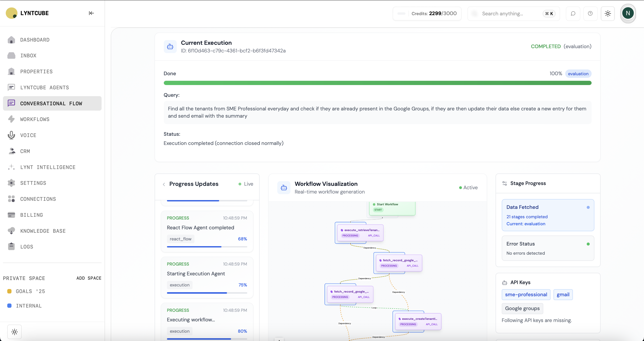Viewport: 644px width, 341px height.
Task: Collapse Progress Updates panel chevron
Action: pos(164,184)
